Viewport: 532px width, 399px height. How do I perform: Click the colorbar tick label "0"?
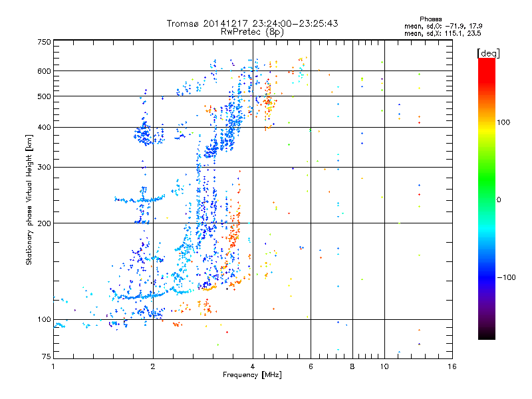(x=499, y=200)
